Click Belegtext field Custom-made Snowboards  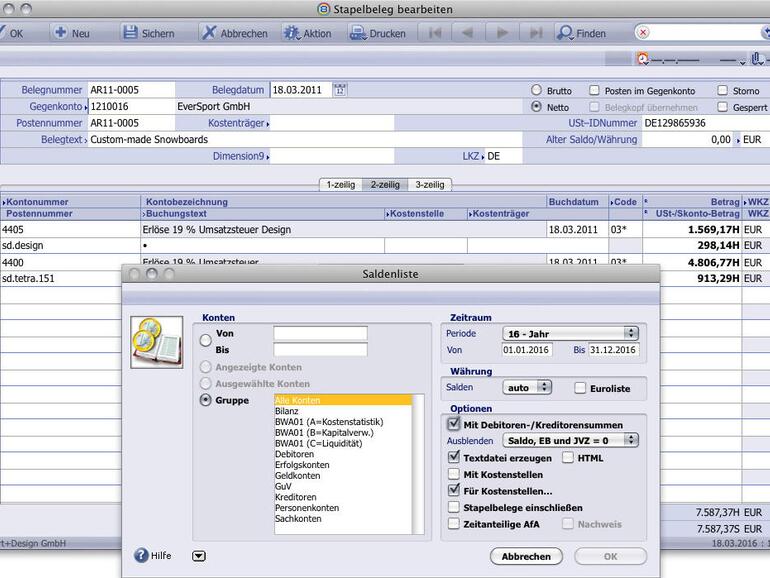[x=304, y=139]
